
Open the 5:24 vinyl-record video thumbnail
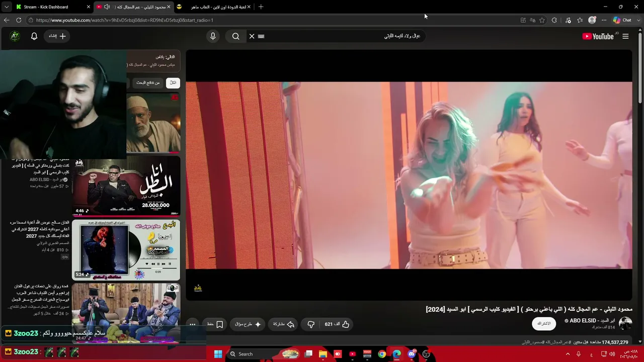pyautogui.click(x=126, y=250)
